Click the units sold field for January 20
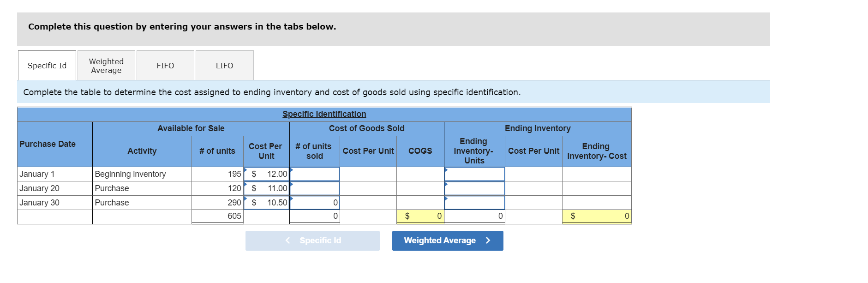The width and height of the screenshot is (868, 283). pos(315,188)
